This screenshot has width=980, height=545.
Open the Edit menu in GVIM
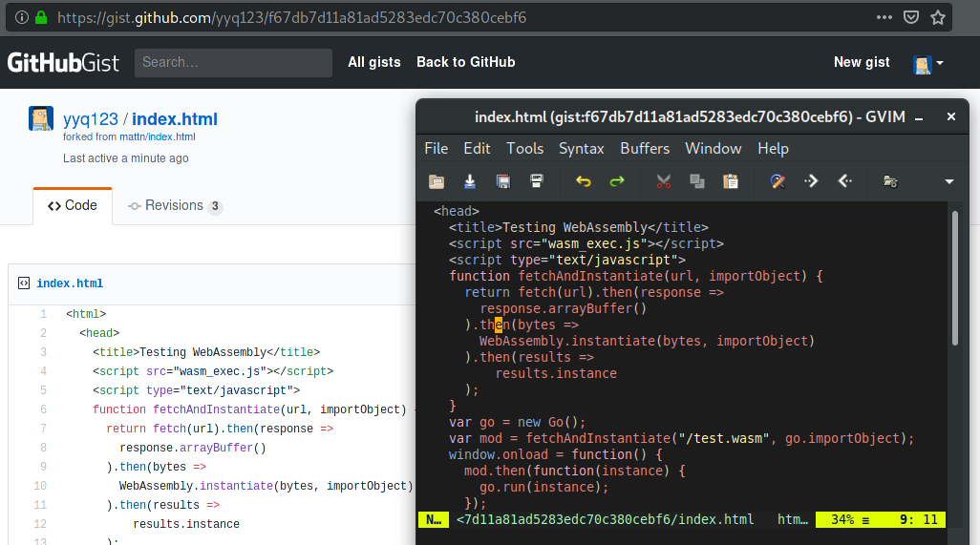tap(477, 149)
